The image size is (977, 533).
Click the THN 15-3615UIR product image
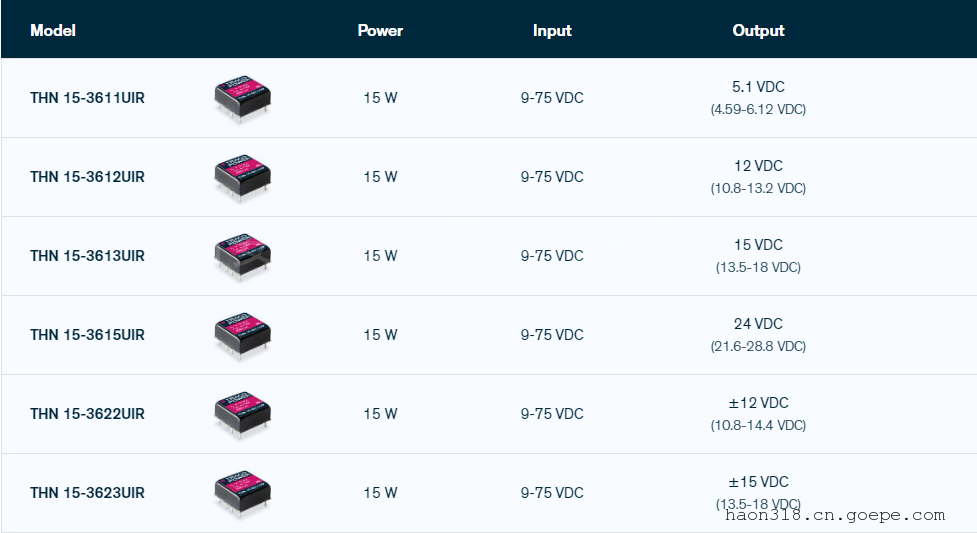click(x=243, y=336)
